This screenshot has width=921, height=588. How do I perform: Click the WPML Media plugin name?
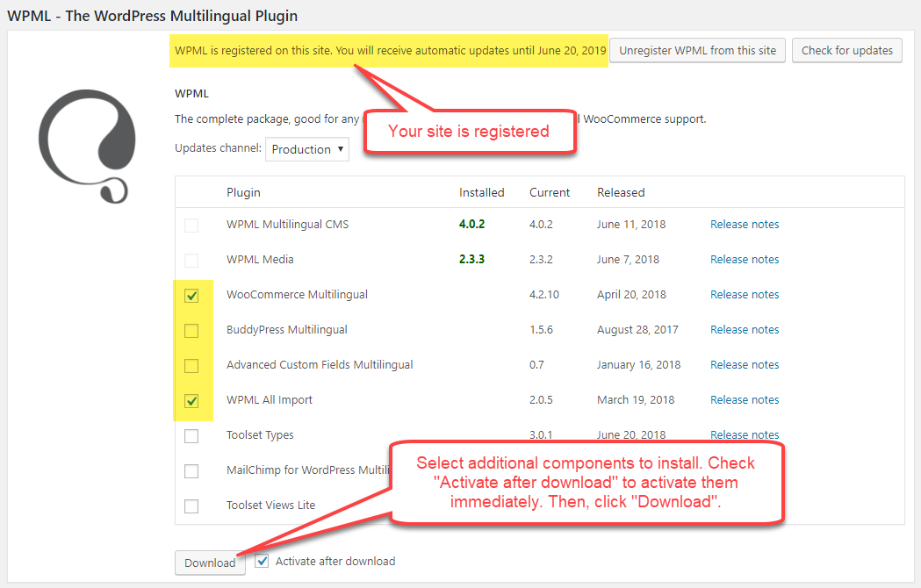click(260, 260)
